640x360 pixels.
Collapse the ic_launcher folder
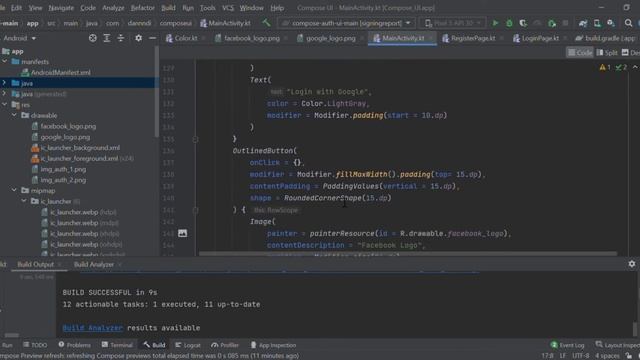[24, 201]
